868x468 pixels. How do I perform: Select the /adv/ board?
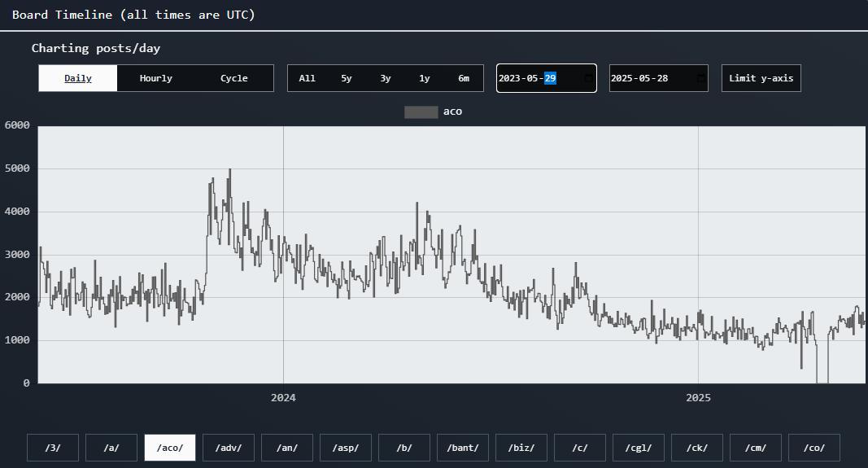(x=229, y=448)
